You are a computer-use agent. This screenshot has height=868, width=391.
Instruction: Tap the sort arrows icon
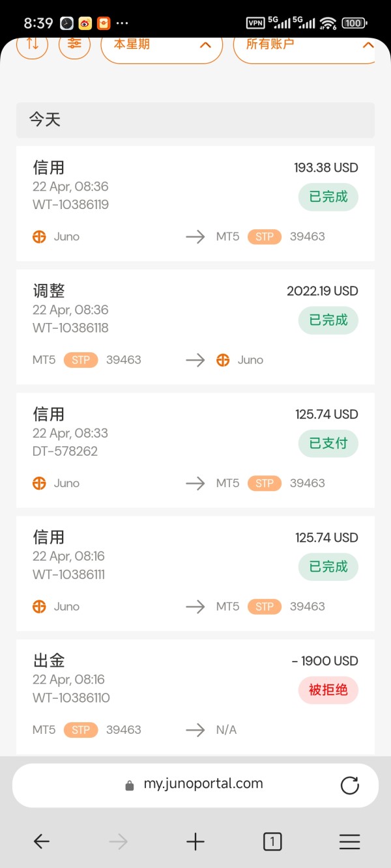click(x=33, y=45)
